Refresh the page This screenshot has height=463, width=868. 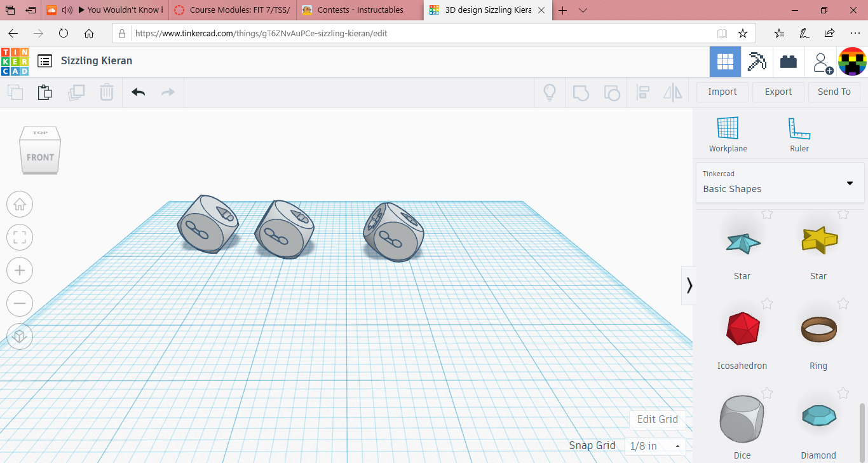pos(64,33)
